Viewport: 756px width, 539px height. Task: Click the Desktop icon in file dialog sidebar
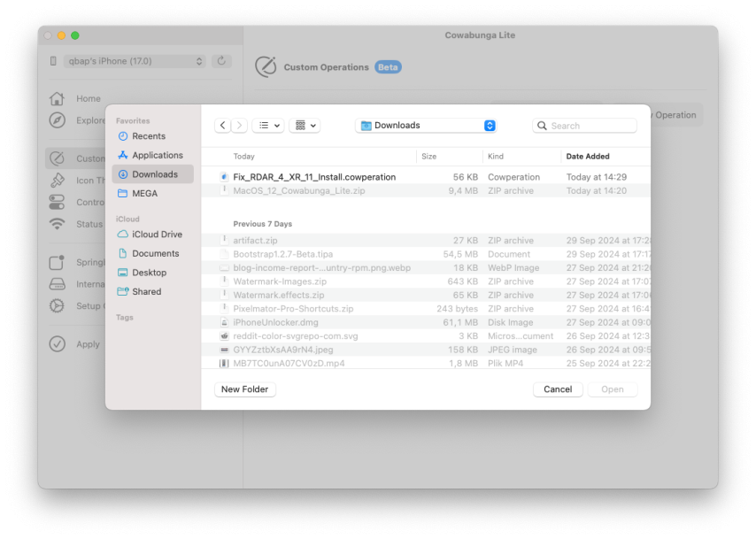(123, 273)
